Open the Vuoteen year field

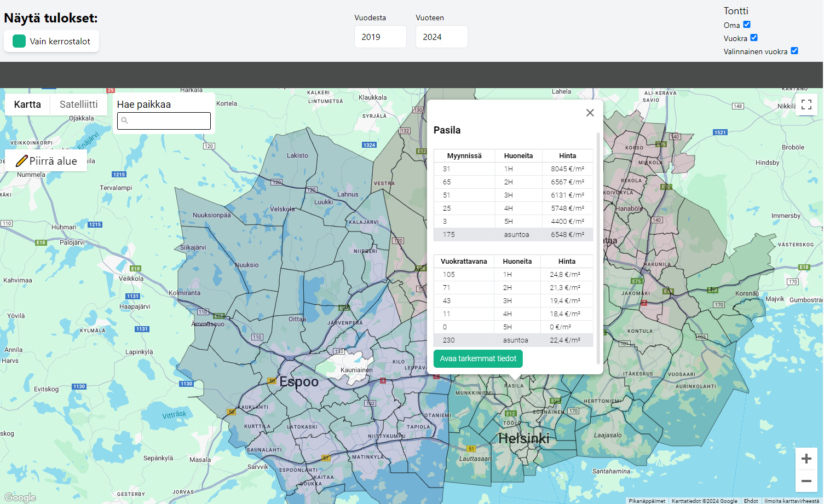pos(441,37)
